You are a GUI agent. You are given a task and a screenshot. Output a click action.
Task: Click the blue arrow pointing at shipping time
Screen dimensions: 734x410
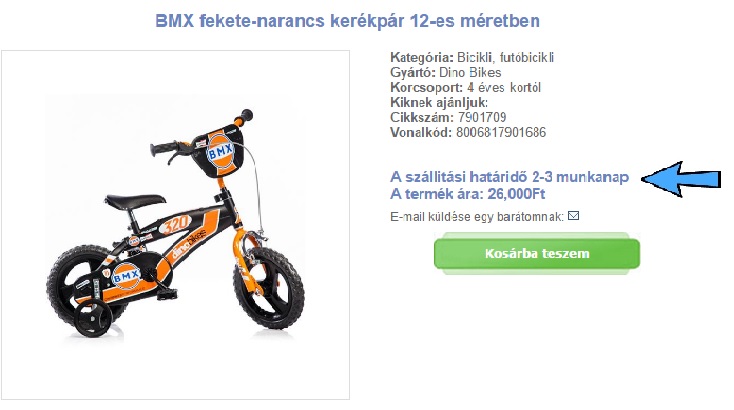click(x=681, y=179)
